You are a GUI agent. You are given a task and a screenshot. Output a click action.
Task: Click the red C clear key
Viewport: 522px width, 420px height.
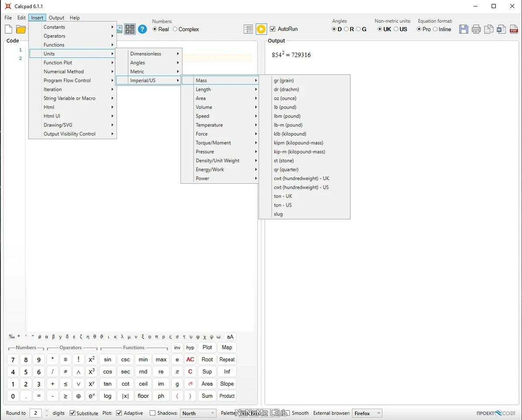190,372
